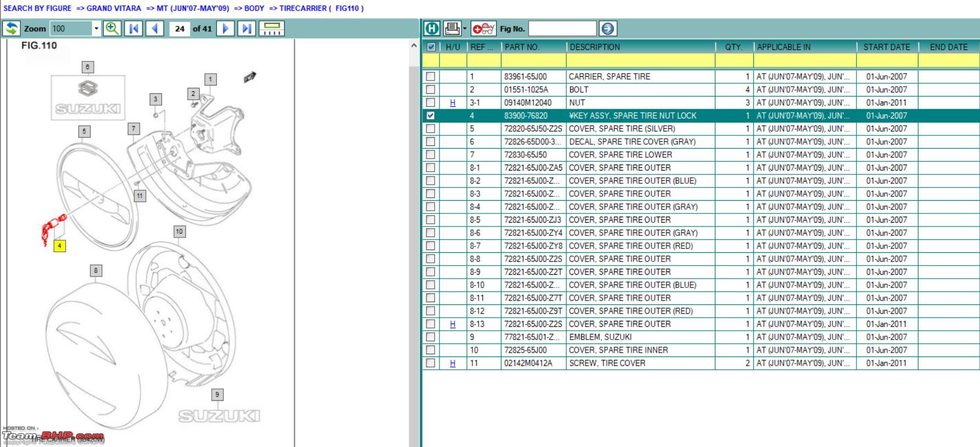Click the diagram panel scroll-up arrow
Viewport: 980px width, 447px height.
pos(414,46)
